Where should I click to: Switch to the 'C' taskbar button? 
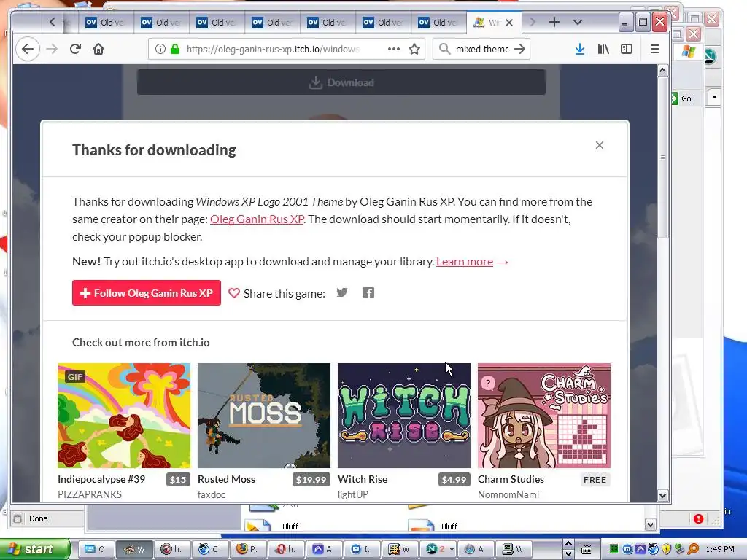click(x=209, y=549)
